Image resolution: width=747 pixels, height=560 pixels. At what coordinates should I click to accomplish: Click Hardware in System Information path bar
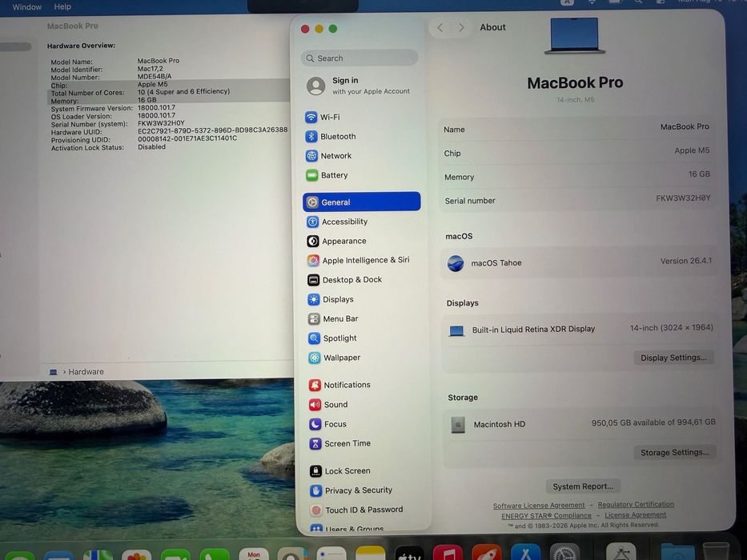(86, 371)
